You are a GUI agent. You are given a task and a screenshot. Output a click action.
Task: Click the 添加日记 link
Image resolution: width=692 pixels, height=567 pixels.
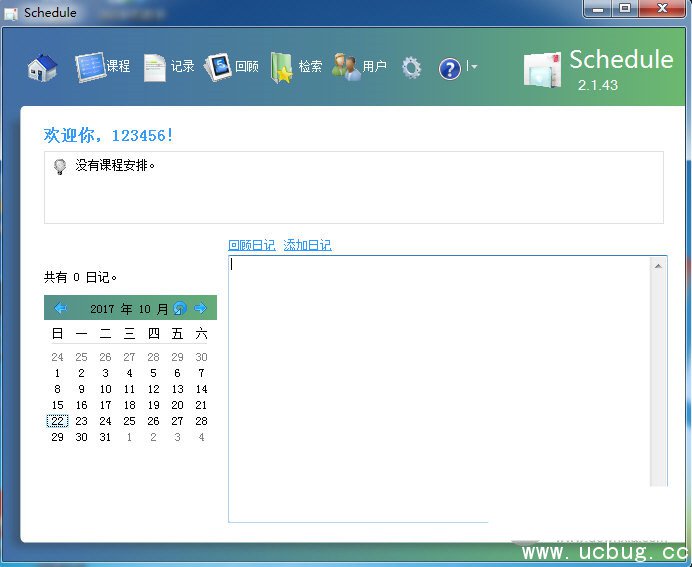pyautogui.click(x=307, y=245)
